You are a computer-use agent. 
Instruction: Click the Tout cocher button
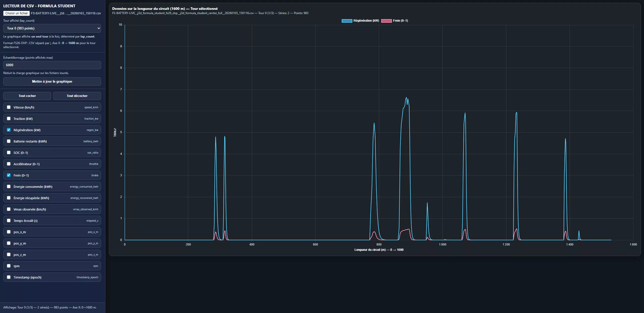coord(27,96)
